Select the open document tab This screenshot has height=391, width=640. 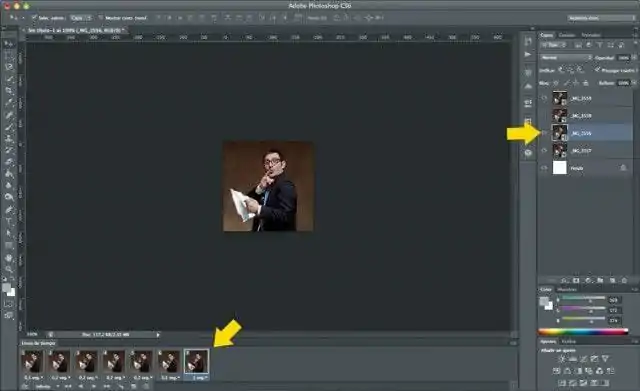pos(76,30)
